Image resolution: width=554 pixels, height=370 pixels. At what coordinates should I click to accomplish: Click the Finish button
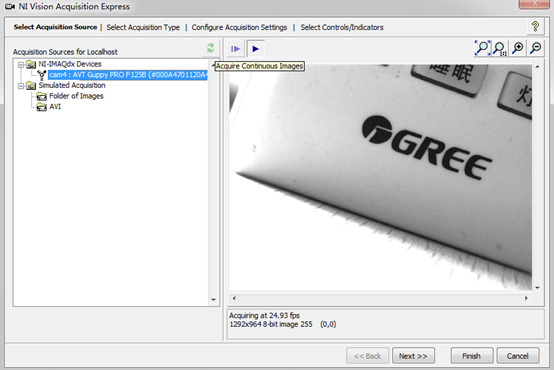tap(471, 356)
